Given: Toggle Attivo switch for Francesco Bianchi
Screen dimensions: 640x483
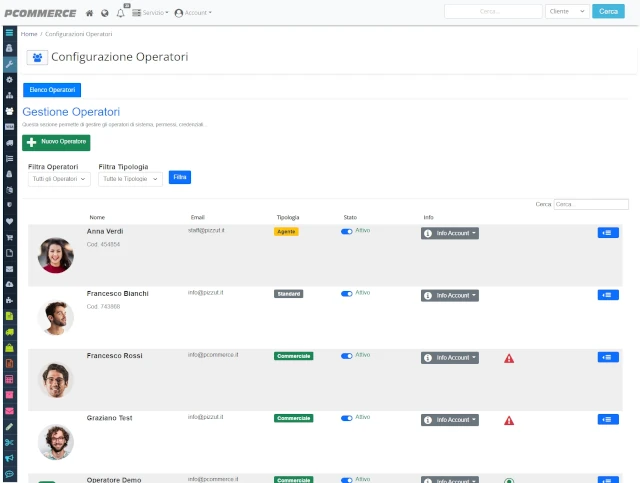Looking at the screenshot, I should click(347, 294).
